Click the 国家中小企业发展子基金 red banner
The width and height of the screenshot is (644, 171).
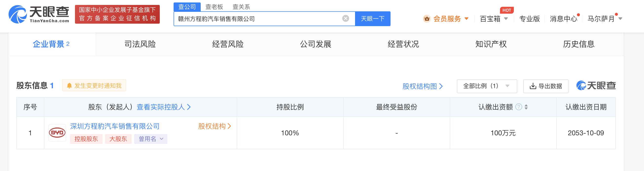pos(117,14)
